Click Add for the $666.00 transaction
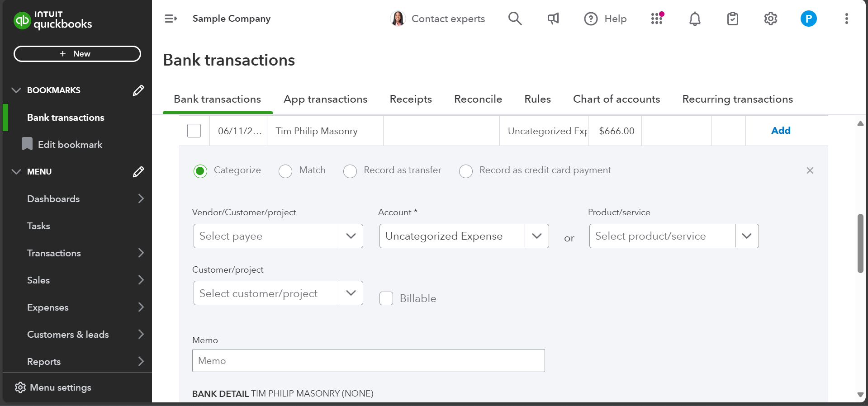 coord(780,131)
